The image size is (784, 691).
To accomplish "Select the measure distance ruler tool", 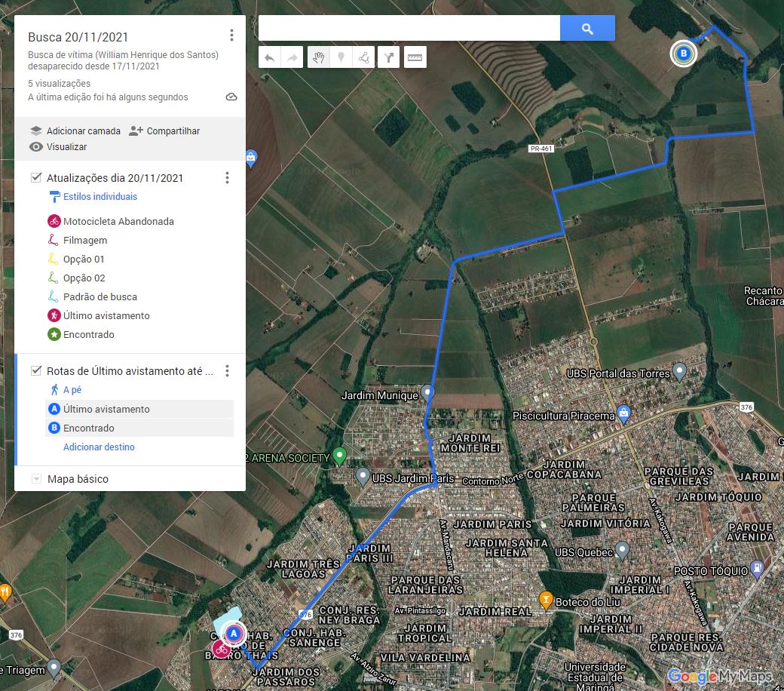I will tap(415, 57).
